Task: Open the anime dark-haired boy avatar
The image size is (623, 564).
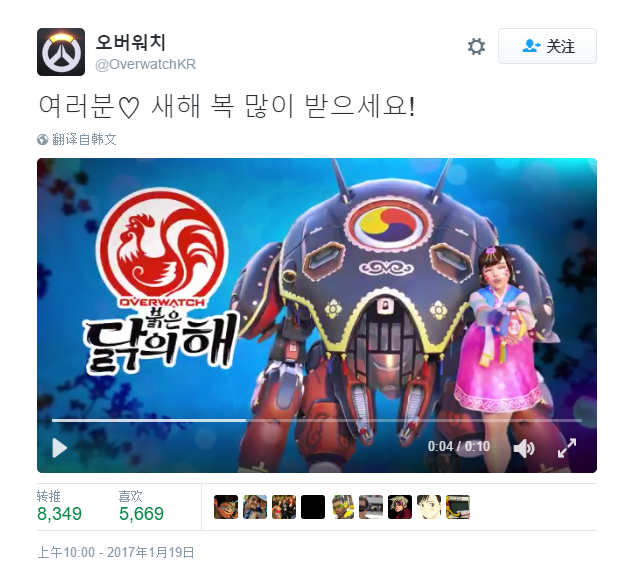Action: pos(429,507)
